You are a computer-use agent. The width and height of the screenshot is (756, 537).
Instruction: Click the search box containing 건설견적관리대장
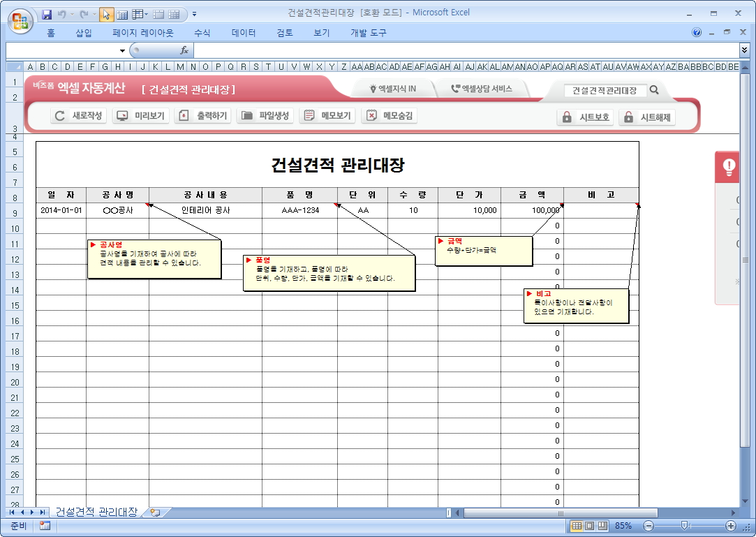pos(605,90)
